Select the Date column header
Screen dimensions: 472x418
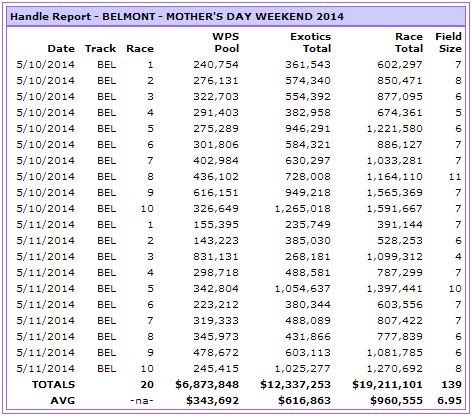tap(61, 49)
